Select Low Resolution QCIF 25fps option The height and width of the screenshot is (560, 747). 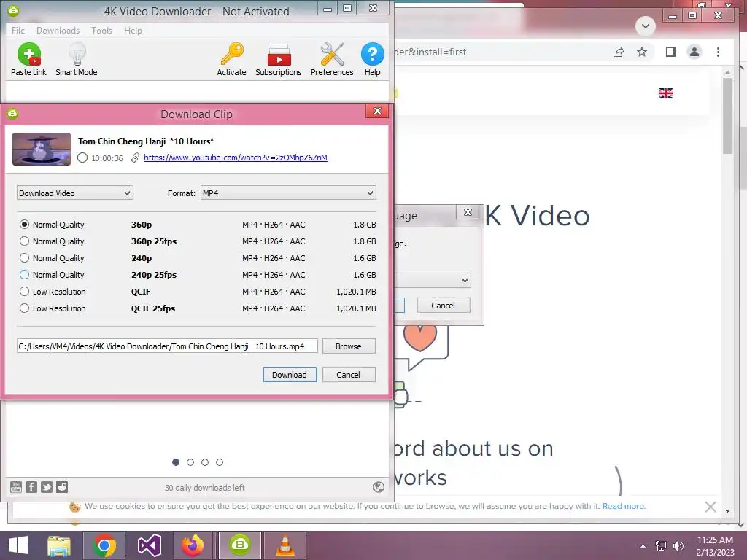pyautogui.click(x=24, y=308)
